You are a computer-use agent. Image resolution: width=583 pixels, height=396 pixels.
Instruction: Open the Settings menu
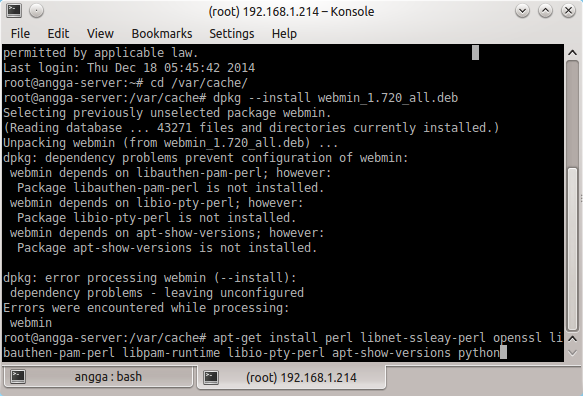[232, 34]
